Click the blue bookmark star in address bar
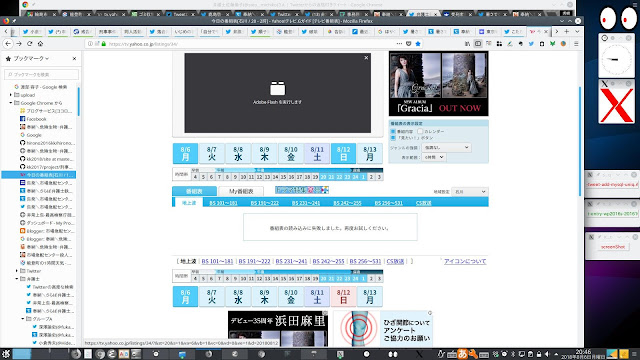Screen dimensions: 640x360 coord(418,44)
